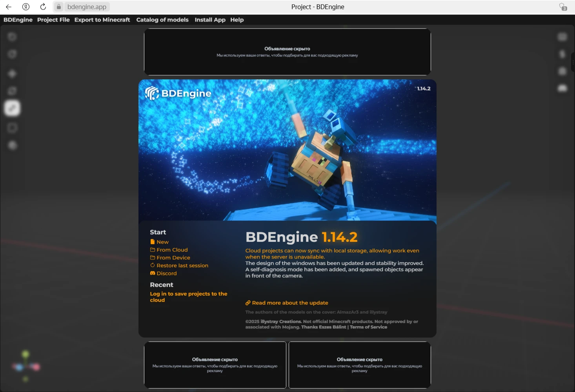Viewport: 575px width, 392px height.
Task: Open the browser extension icon with badge
Action: 563,7
